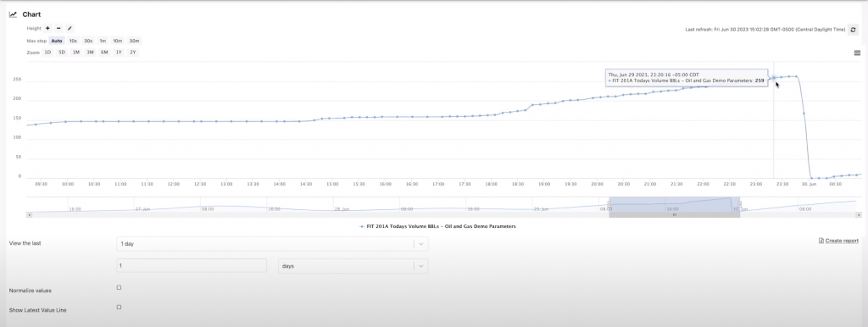Click the highlighted navigator range selection
Image resolution: width=868 pixels, height=327 pixels.
pos(674,207)
